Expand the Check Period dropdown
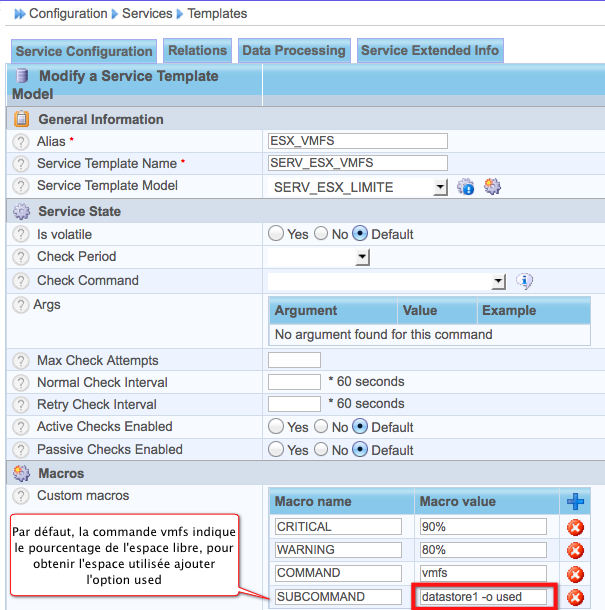Image resolution: width=605 pixels, height=610 pixels. tap(363, 258)
